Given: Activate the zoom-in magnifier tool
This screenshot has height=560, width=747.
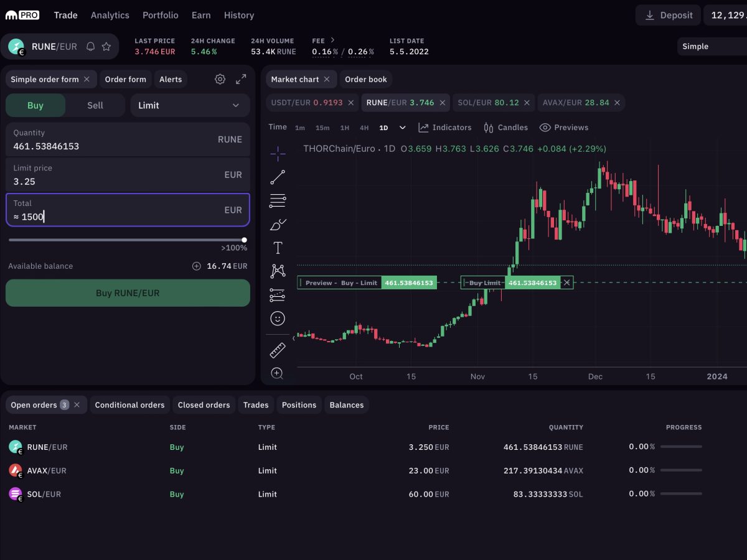Looking at the screenshot, I should point(278,373).
